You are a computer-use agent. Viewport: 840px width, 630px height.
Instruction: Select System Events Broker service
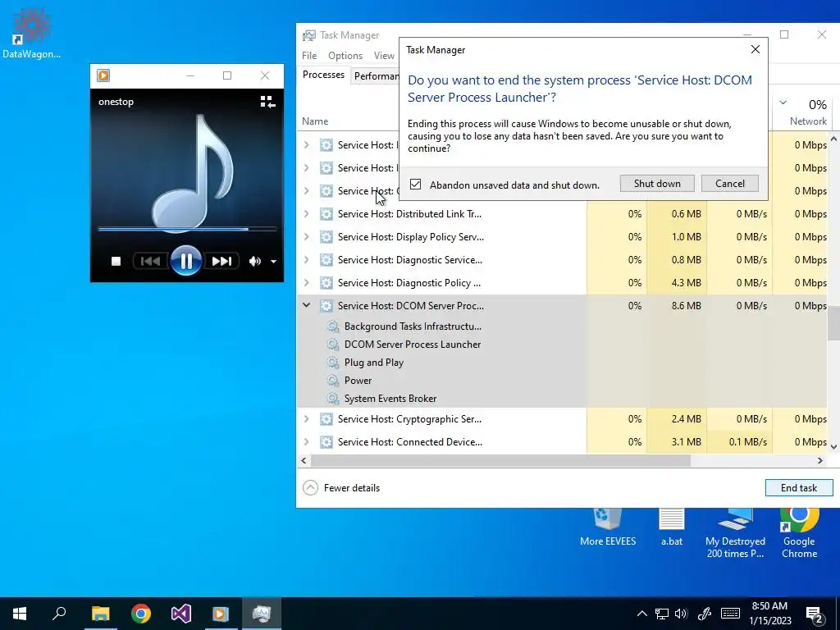[x=390, y=399]
